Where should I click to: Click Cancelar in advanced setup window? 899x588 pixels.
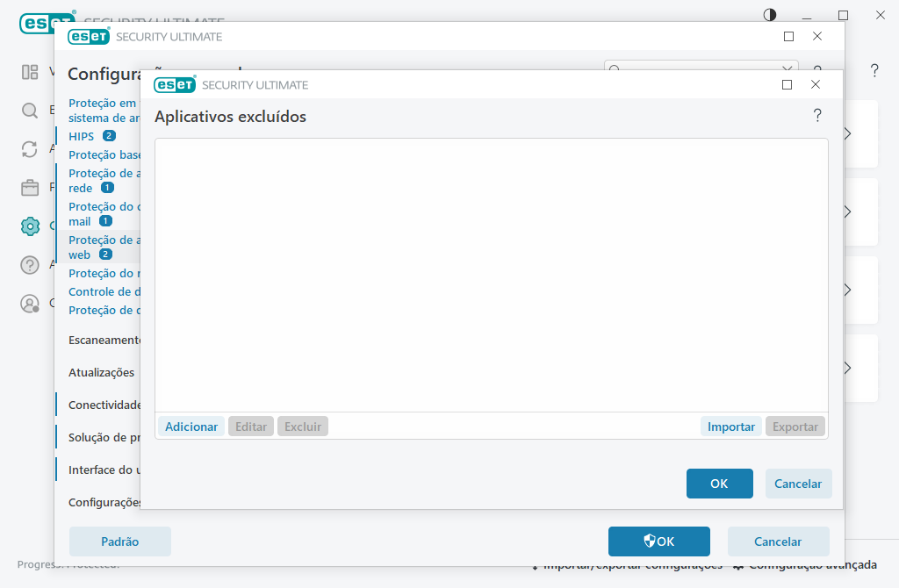778,541
